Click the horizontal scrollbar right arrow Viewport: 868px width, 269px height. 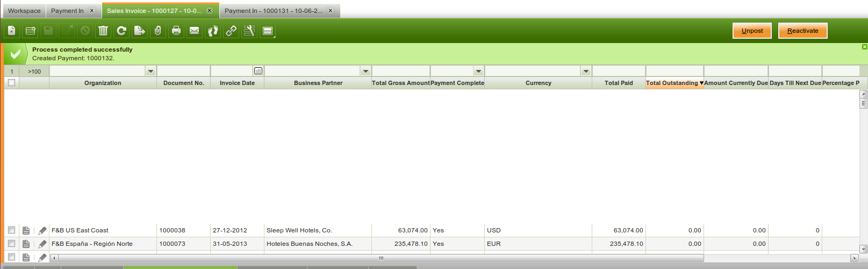click(x=854, y=258)
